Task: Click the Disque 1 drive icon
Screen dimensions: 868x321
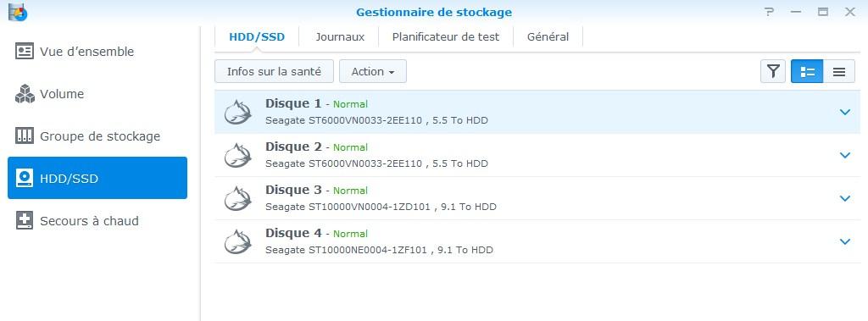Action: 238,112
